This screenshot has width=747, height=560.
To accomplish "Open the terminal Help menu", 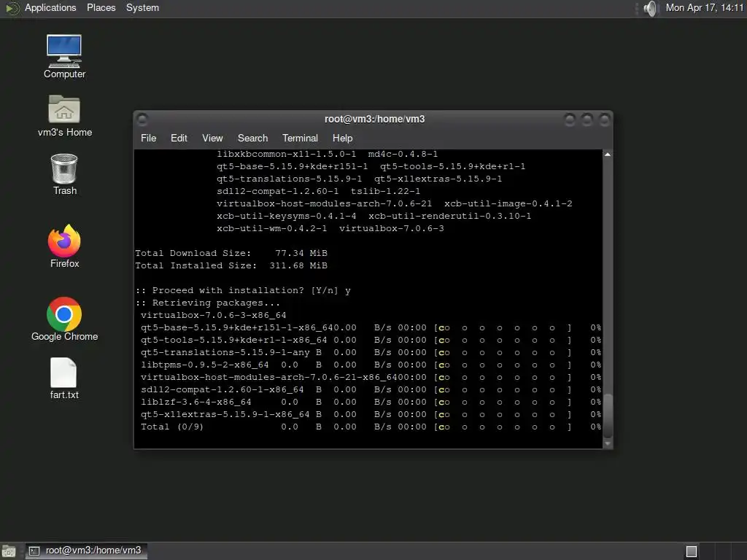I will pyautogui.click(x=343, y=138).
